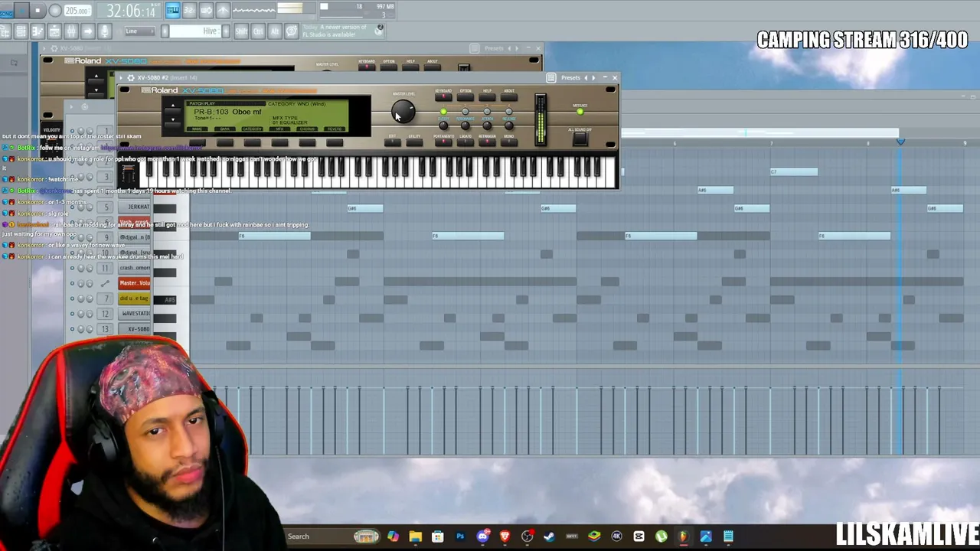Image resolution: width=980 pixels, height=551 pixels.
Task: Open Microsoft Store from the taskbar
Action: tap(437, 536)
